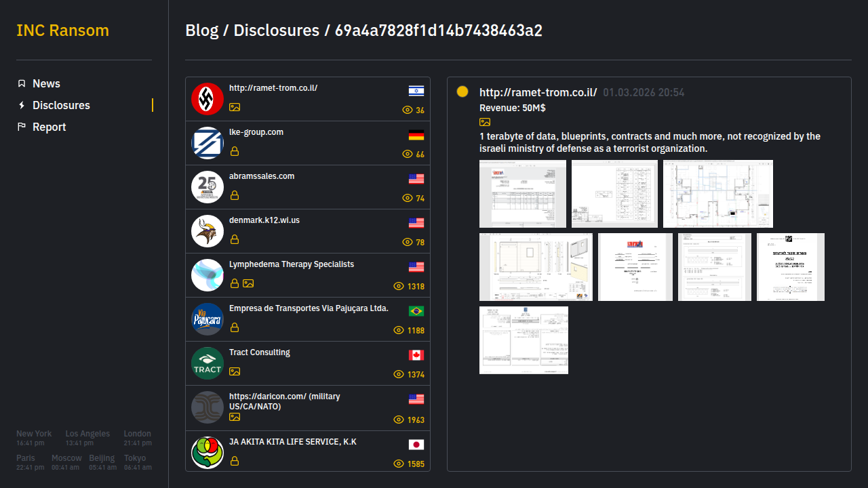Click the eye icon showing 1963 views
This screenshot has height=488, width=868.
399,420
